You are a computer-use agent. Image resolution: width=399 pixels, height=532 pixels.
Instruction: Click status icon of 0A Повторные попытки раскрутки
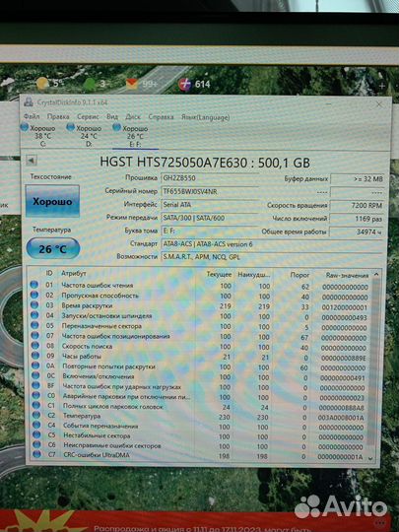pos(35,366)
